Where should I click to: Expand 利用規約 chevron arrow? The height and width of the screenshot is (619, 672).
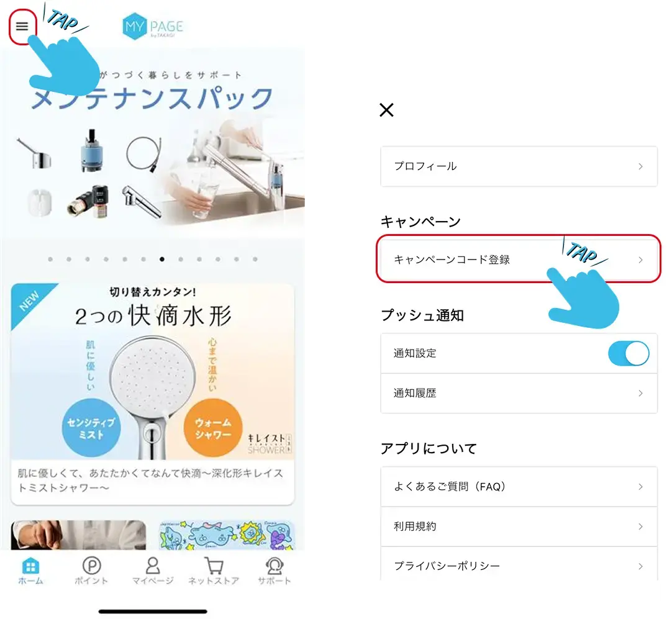(x=640, y=526)
